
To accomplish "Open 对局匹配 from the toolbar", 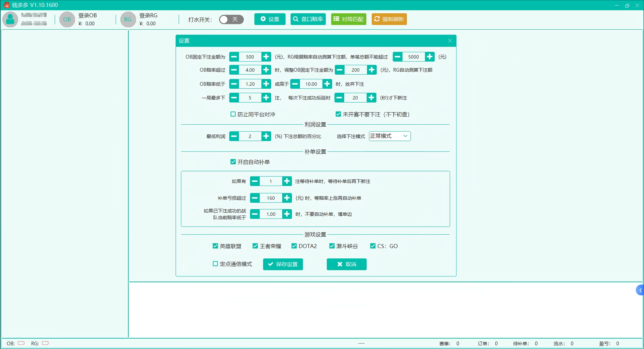I will pyautogui.click(x=348, y=19).
